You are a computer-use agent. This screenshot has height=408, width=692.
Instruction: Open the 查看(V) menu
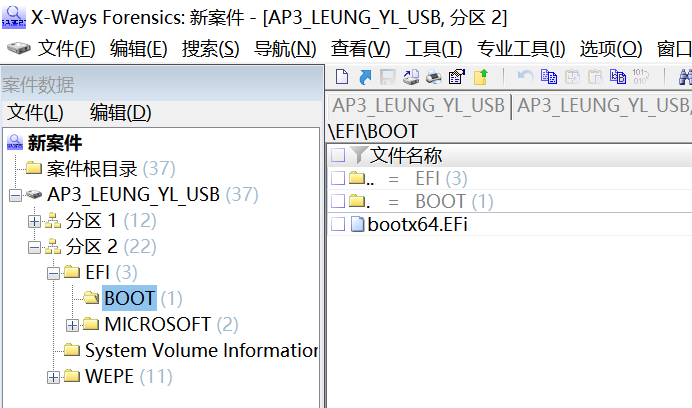[361, 48]
